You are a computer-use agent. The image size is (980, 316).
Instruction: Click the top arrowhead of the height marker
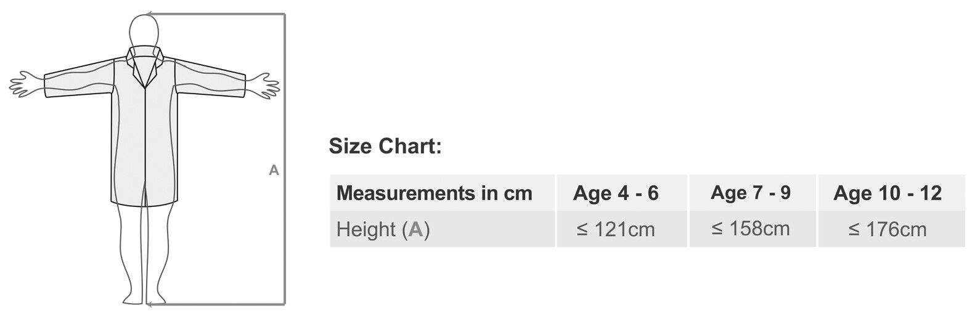click(x=149, y=14)
